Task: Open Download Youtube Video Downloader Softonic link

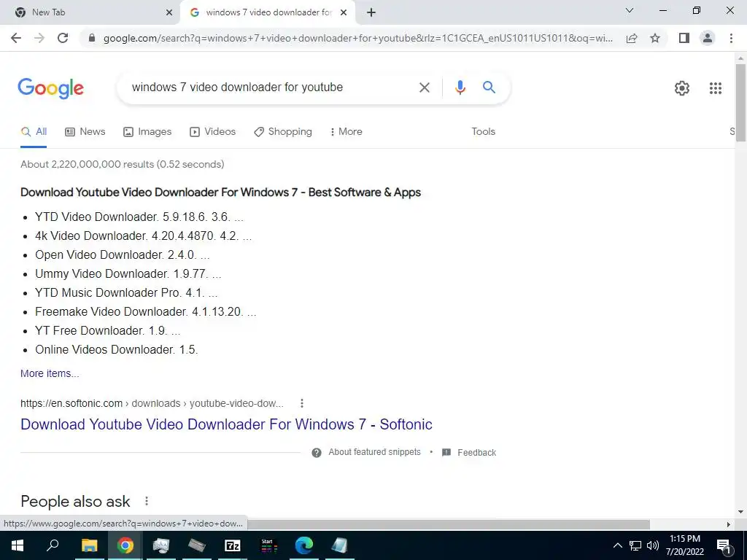Action: point(226,424)
